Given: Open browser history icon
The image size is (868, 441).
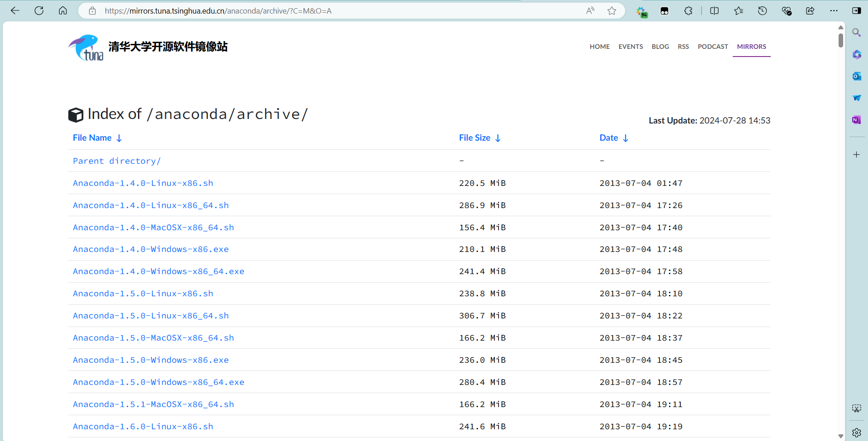Looking at the screenshot, I should point(762,11).
